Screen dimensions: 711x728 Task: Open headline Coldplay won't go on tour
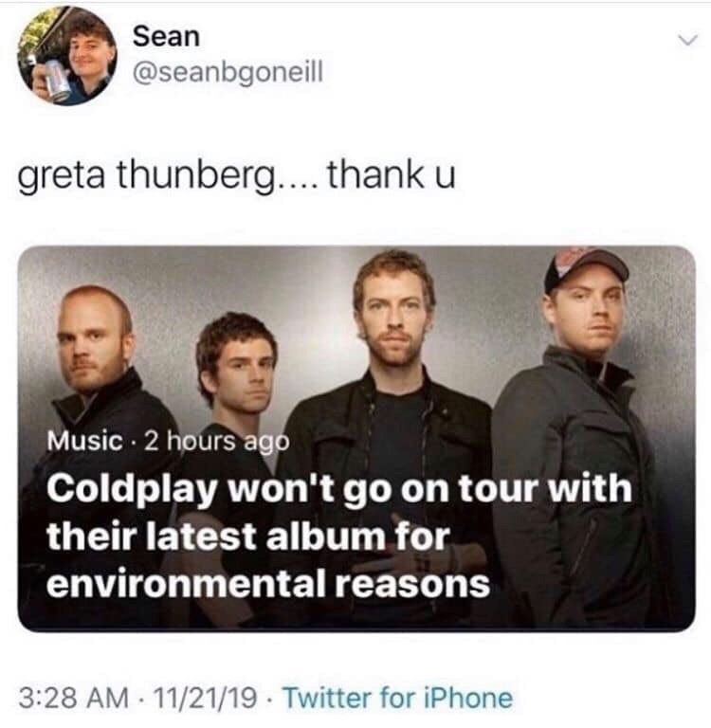tap(339, 490)
